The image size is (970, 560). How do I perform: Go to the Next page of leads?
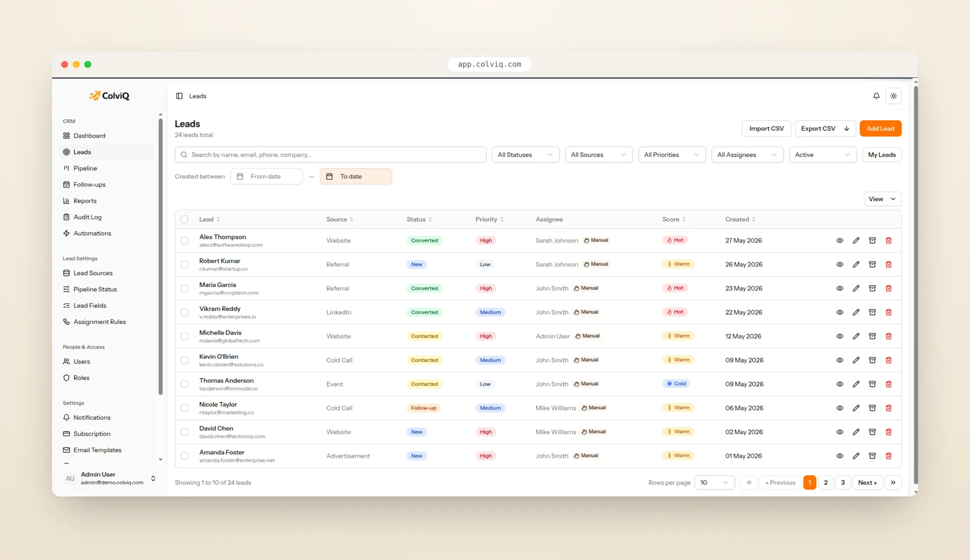click(x=867, y=482)
